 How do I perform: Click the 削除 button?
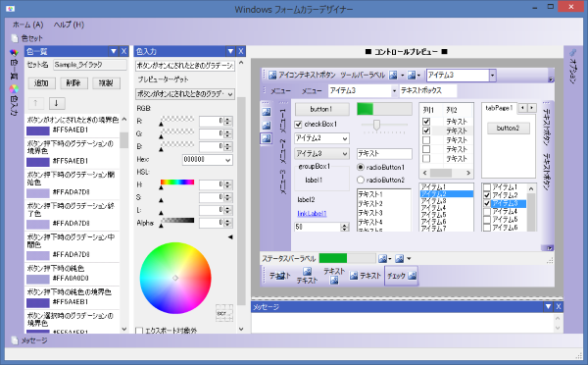coord(73,83)
